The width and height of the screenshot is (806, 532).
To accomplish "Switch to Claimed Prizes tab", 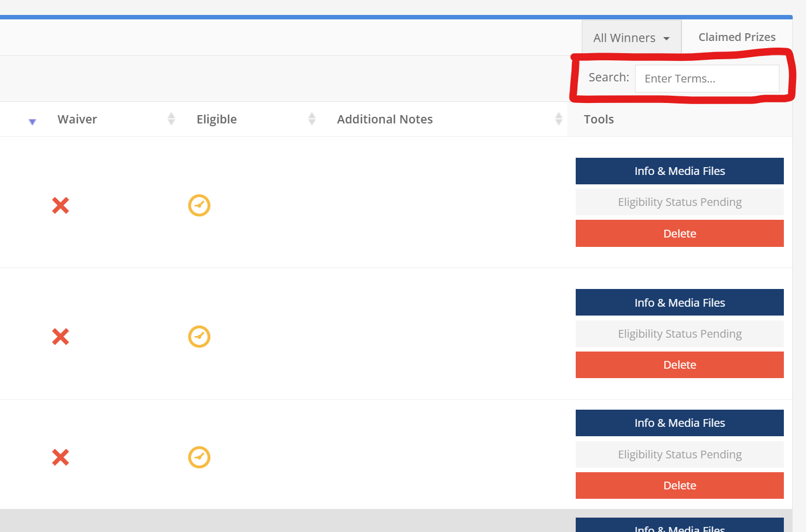I will [737, 37].
